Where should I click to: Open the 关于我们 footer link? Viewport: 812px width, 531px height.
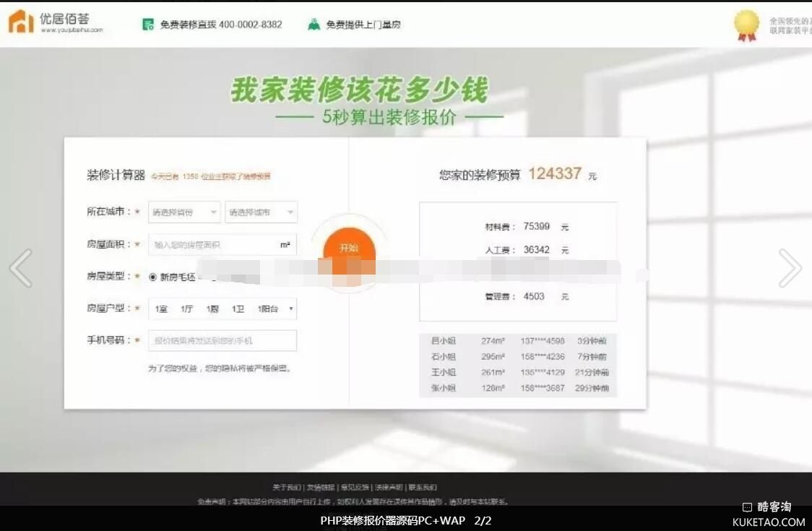pyautogui.click(x=286, y=488)
